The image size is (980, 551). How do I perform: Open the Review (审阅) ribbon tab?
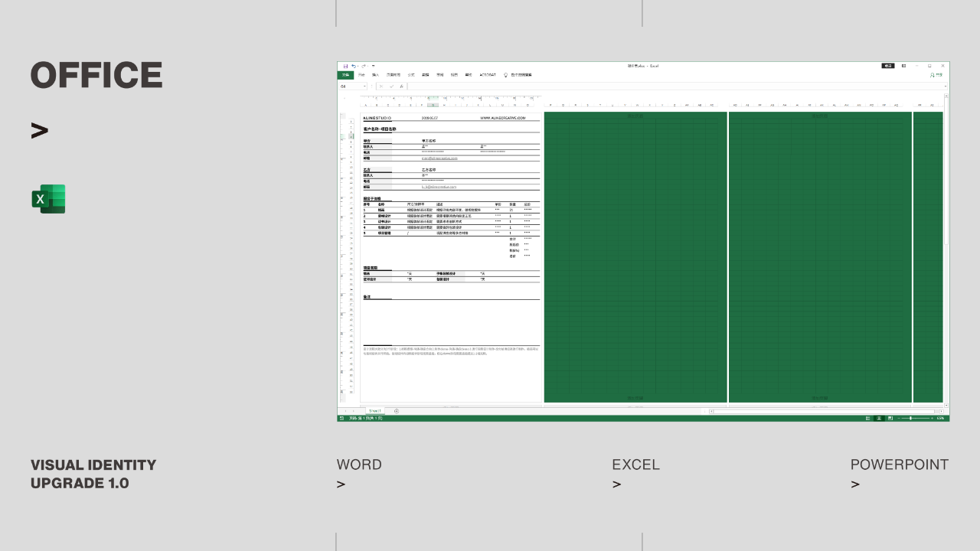(x=439, y=75)
